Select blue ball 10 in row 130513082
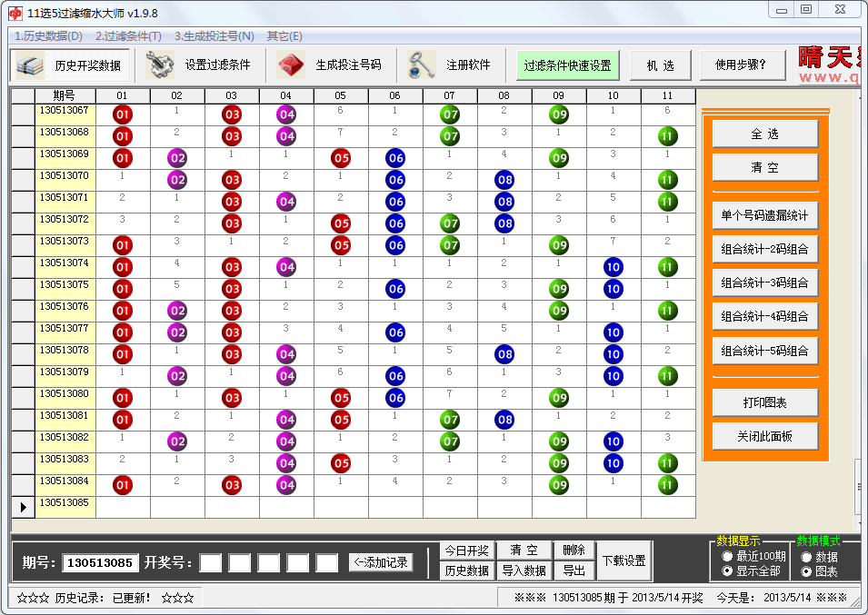This screenshot has height=615, width=868. click(x=613, y=441)
